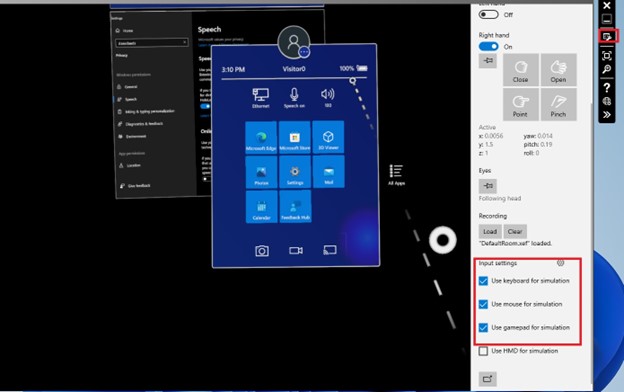
Task: Click the Visitor0 username label
Action: [294, 69]
